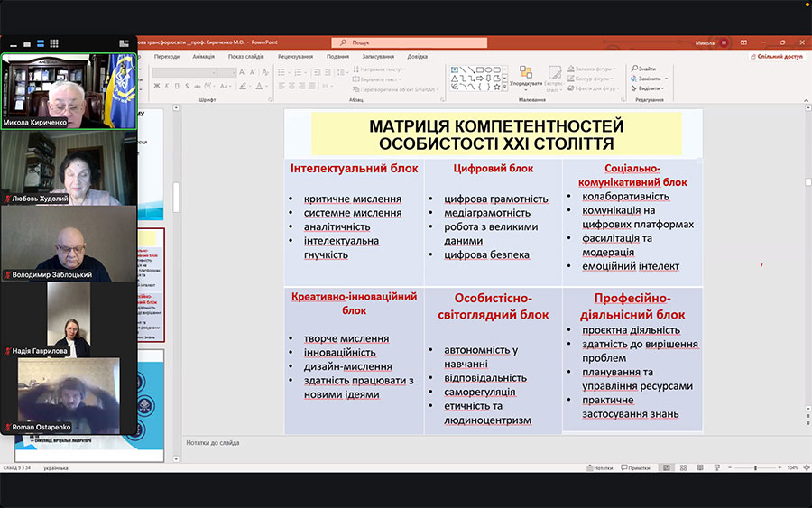Adjust the zoom slider handle

click(756, 467)
